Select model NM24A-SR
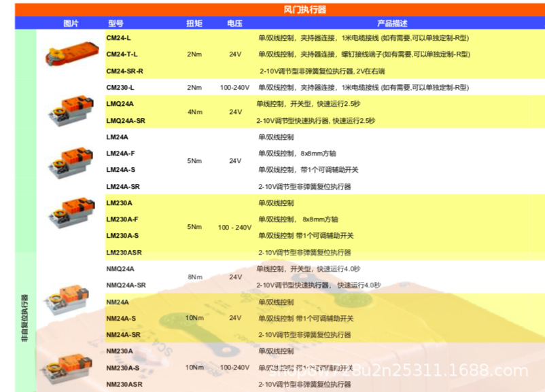This screenshot has width=545, height=392. click(x=124, y=335)
